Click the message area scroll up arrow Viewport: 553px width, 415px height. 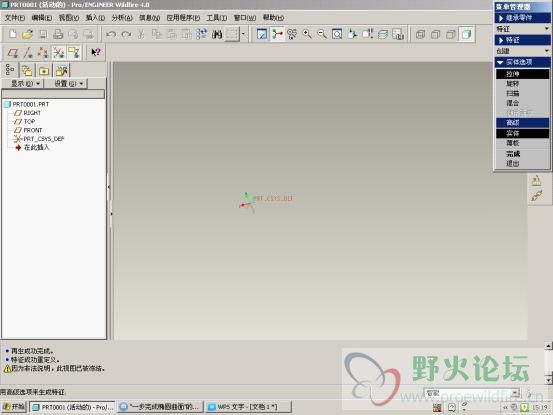(x=548, y=346)
